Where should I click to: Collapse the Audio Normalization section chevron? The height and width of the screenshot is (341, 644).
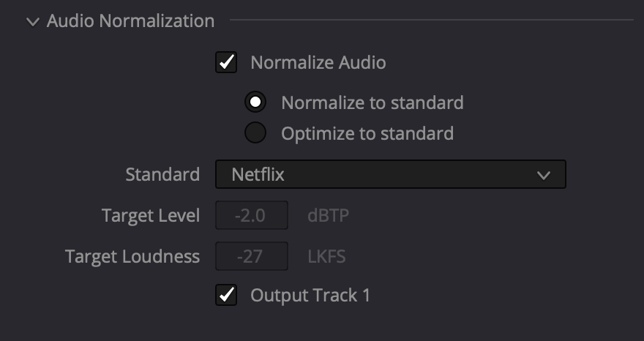click(32, 22)
